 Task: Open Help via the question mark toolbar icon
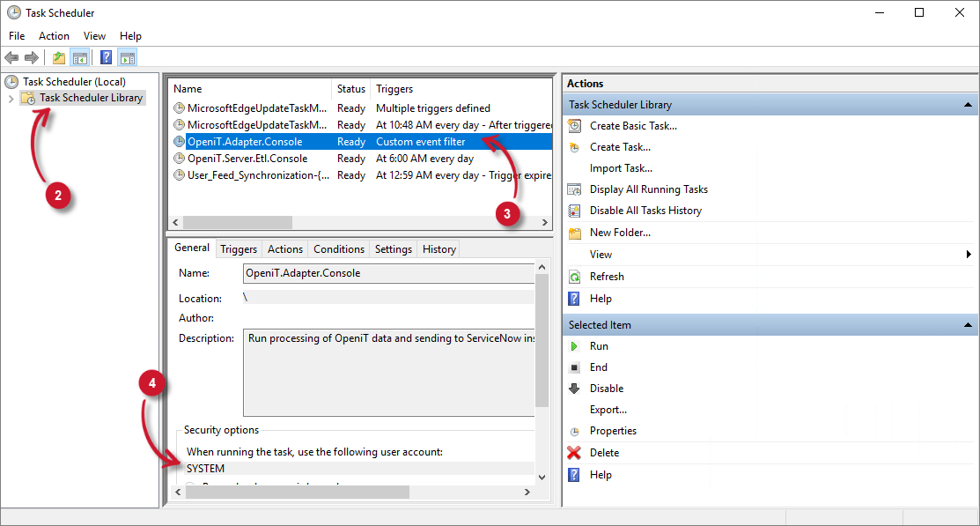coord(106,57)
